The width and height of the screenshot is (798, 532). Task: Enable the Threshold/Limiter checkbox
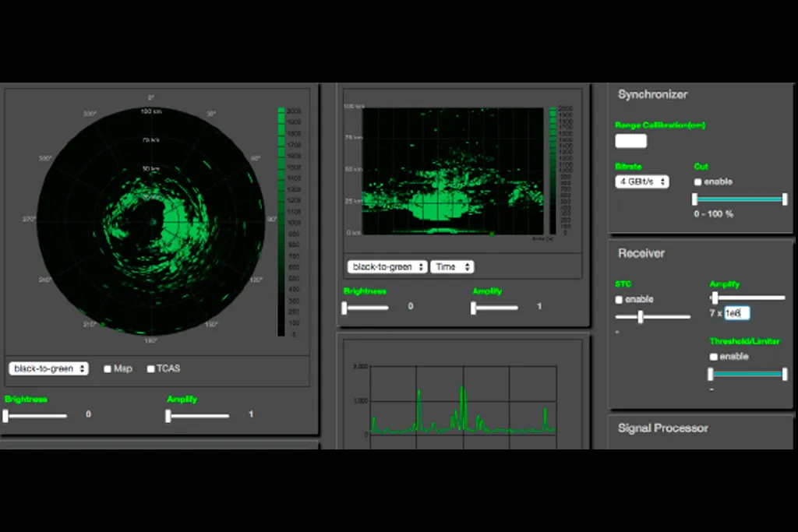pyautogui.click(x=714, y=357)
